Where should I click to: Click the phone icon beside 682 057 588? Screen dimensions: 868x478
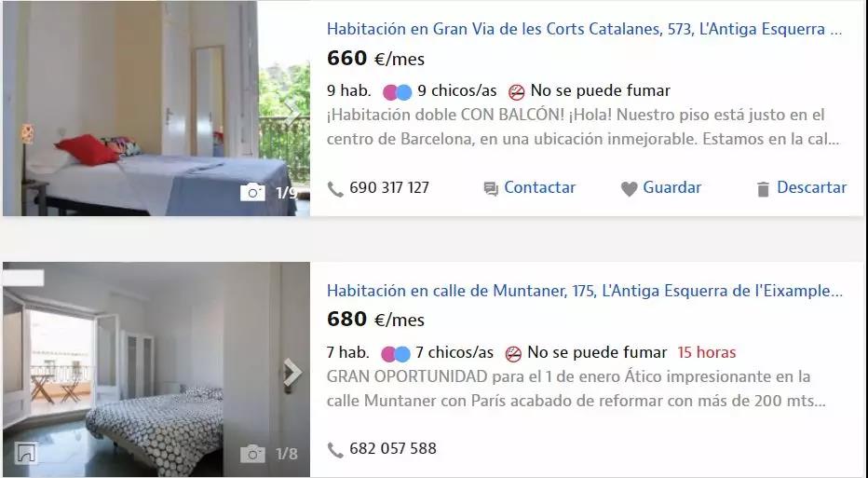[335, 450]
